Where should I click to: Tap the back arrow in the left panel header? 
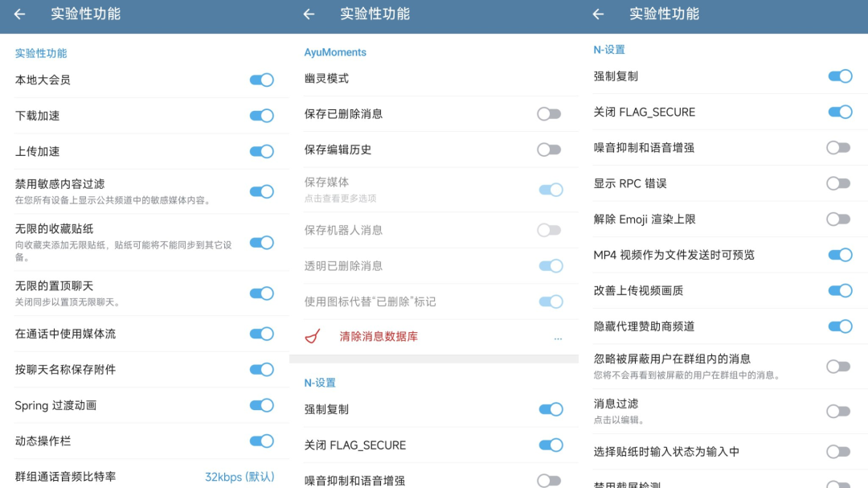18,14
